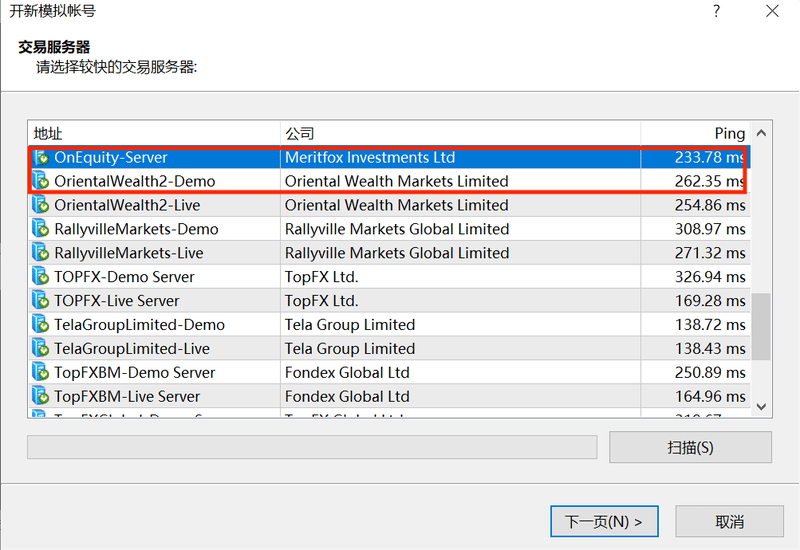Click the 138.43 ms ping value
The image size is (800, 550).
[710, 348]
